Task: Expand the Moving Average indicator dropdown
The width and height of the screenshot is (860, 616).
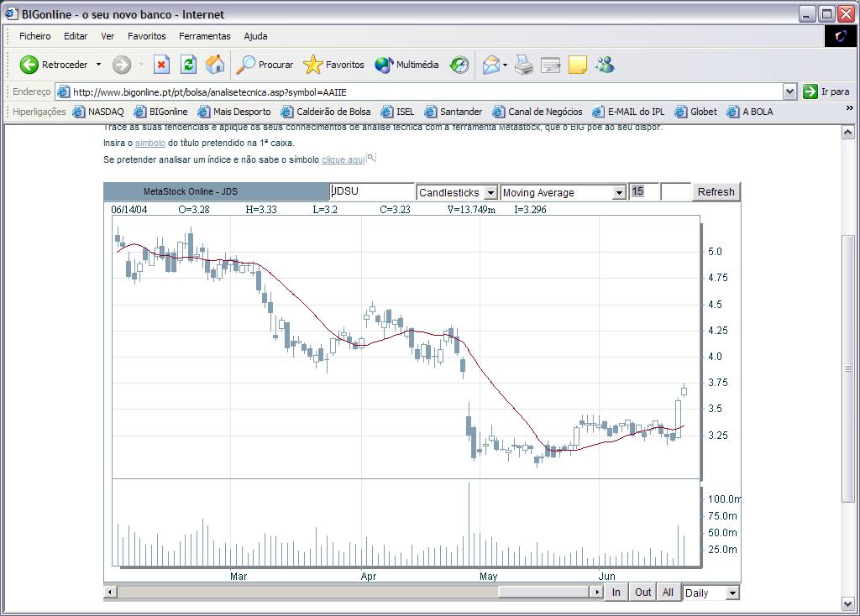Action: point(619,193)
